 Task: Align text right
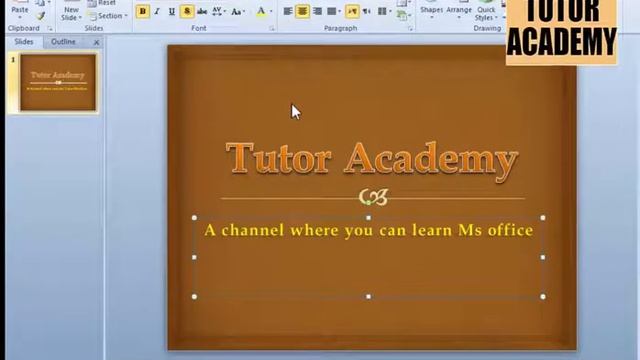click(x=317, y=11)
